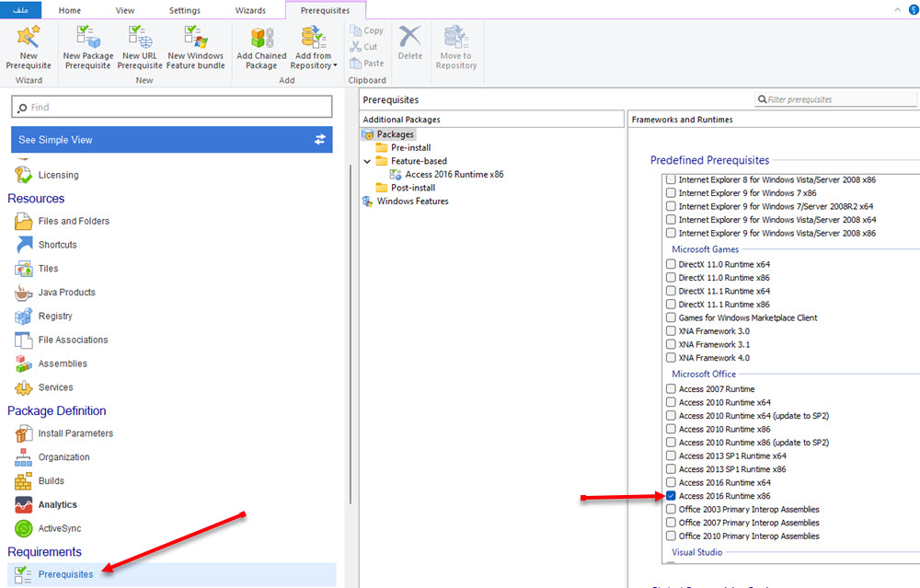The height and width of the screenshot is (588, 920).
Task: Open the Tiles page
Action: coord(37,269)
